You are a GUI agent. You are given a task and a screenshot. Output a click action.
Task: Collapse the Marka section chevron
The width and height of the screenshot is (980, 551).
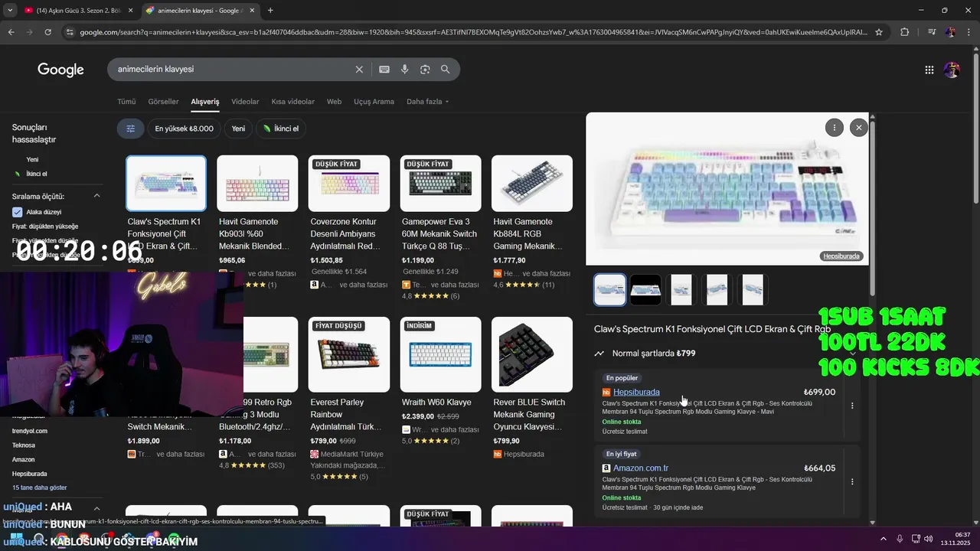click(x=97, y=508)
